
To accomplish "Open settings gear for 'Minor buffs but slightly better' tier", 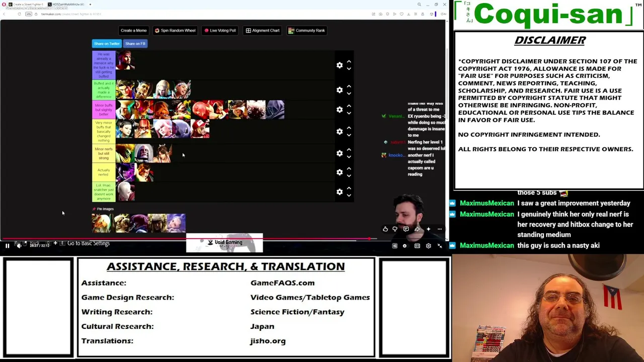I will pos(340,110).
